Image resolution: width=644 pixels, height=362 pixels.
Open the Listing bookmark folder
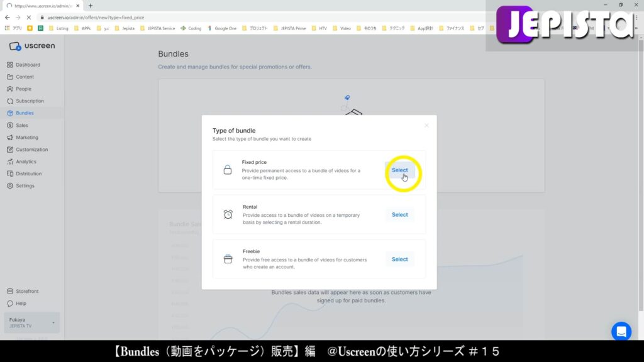pos(58,28)
